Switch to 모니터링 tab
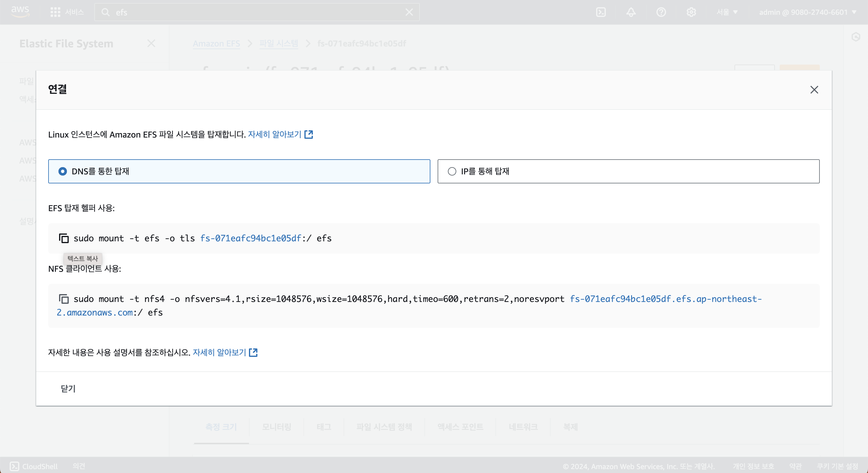 tap(276, 427)
